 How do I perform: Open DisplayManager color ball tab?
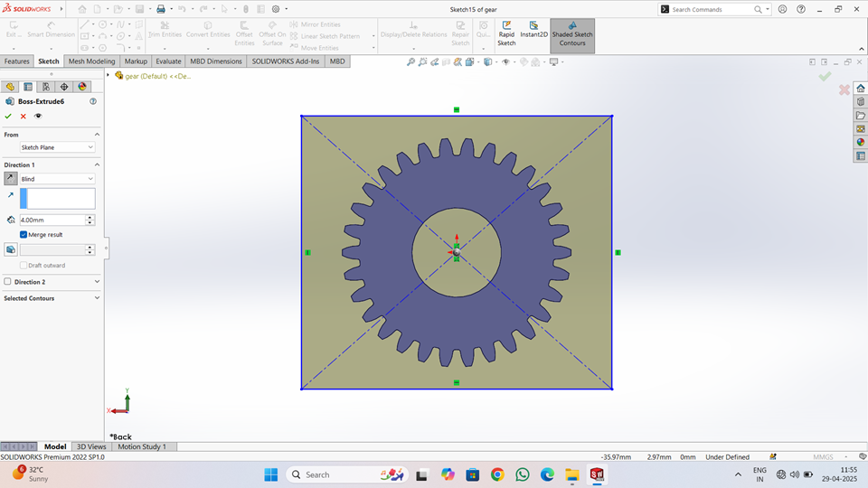coord(82,87)
